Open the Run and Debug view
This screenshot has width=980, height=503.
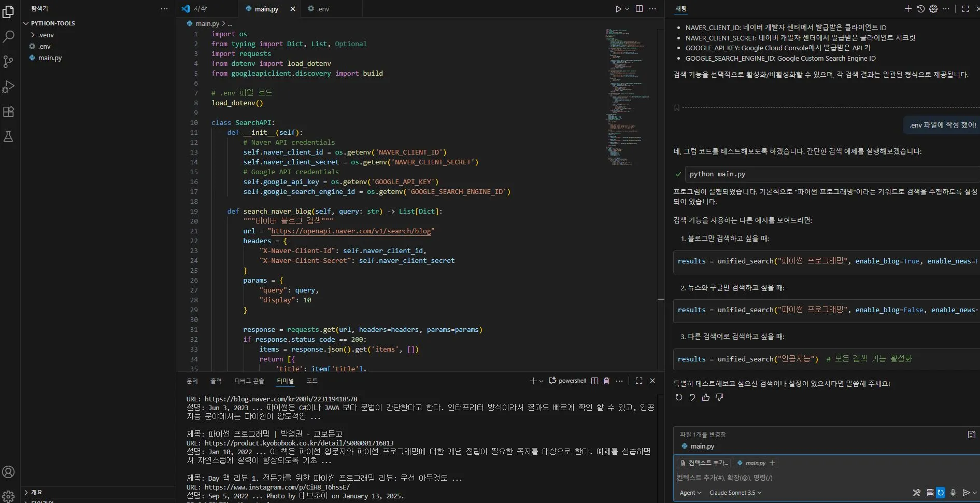8,87
